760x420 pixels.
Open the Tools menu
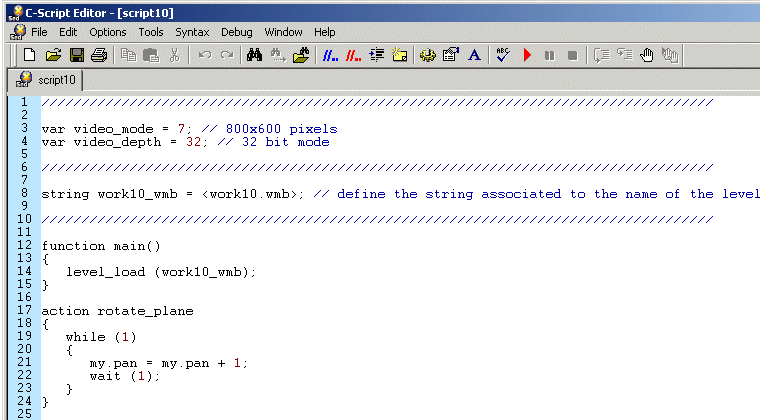pyautogui.click(x=151, y=32)
